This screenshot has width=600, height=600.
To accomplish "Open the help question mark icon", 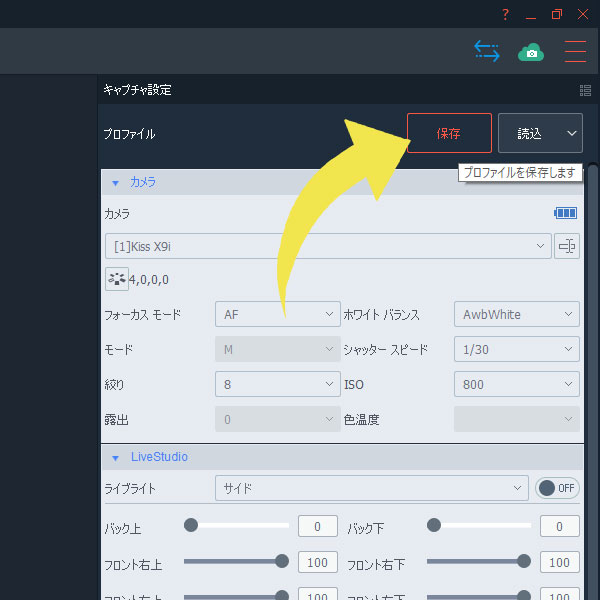I will pyautogui.click(x=505, y=14).
